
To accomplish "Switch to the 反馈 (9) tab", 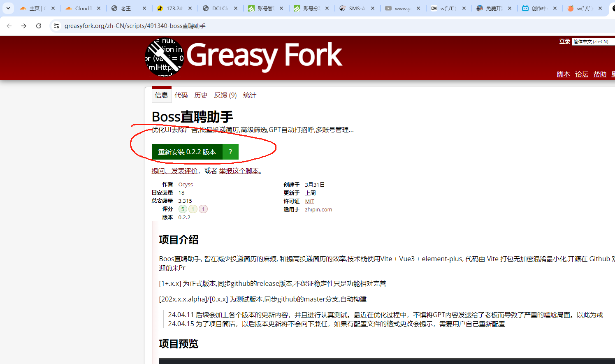I will point(225,95).
